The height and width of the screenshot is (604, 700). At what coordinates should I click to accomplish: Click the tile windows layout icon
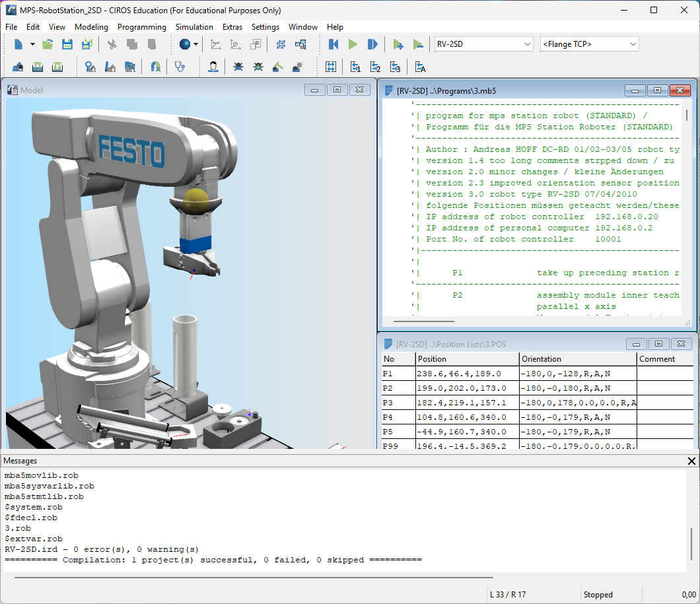click(x=331, y=67)
